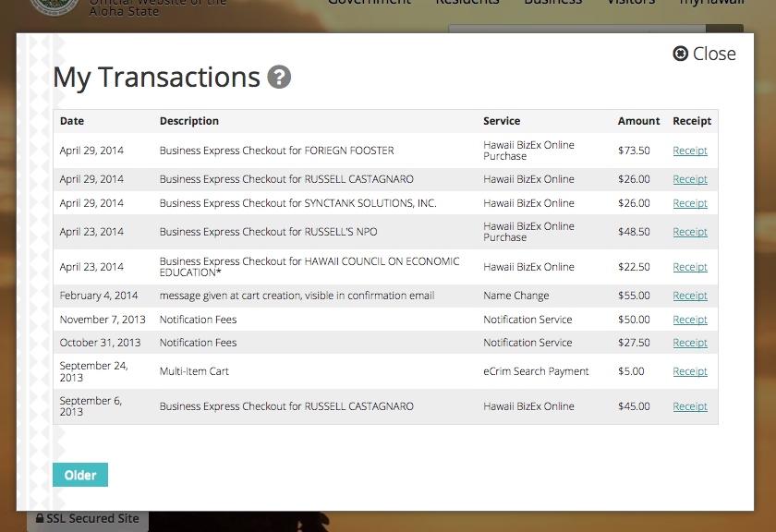The height and width of the screenshot is (532, 776).
Task: Click the September 24, 2013 date cell
Action: [x=93, y=371]
